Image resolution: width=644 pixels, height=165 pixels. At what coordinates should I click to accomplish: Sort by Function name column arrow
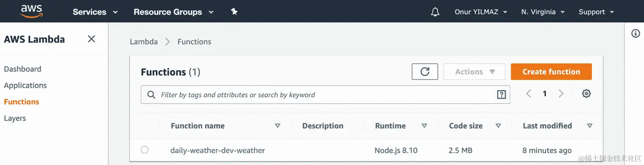point(277,126)
